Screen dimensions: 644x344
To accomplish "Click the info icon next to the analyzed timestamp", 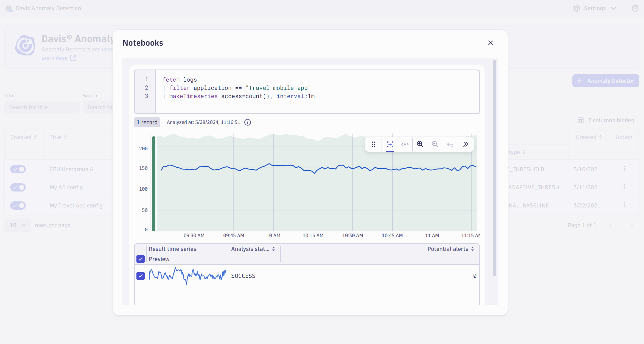I will [x=247, y=122].
